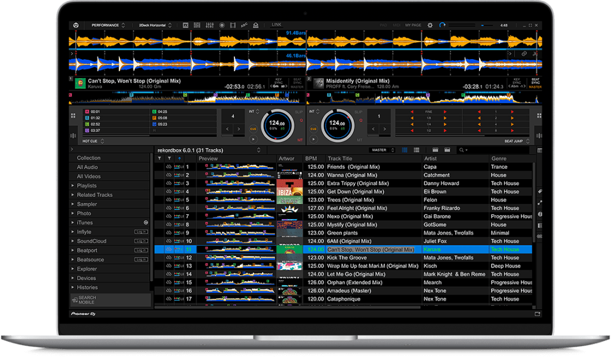Open the PAD tab in top bar
Screen dimensions: 611x364
(384, 25)
